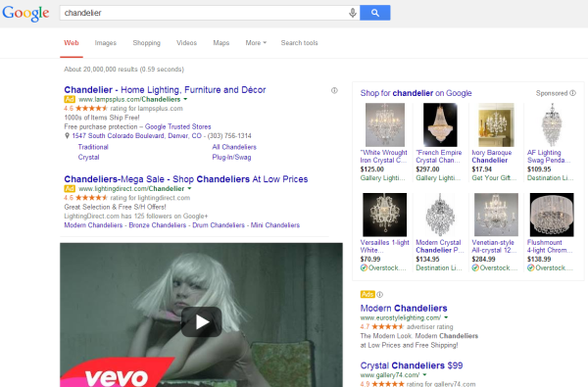Expand dropdown arrow after lampsplus.com URL
Viewport: 588px width, 387px height.
(185, 99)
